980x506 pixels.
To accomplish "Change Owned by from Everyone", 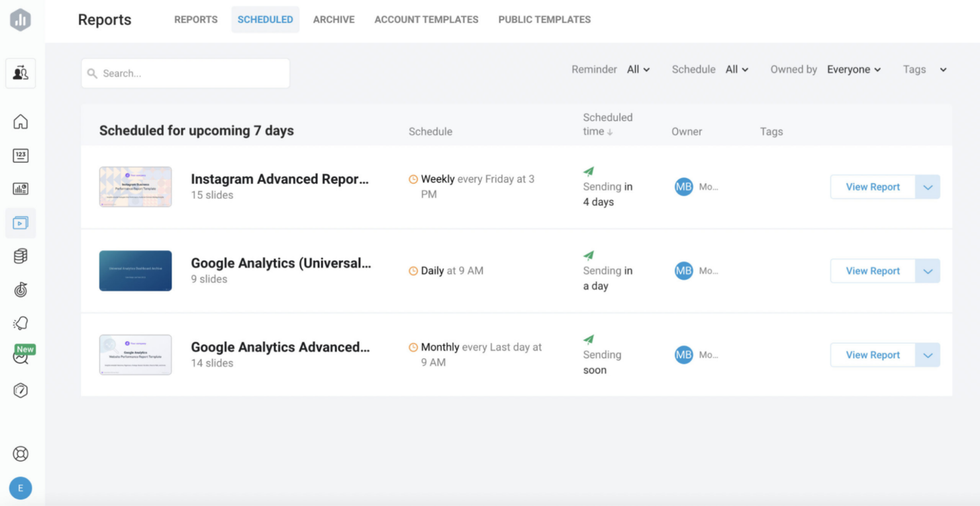I will [854, 69].
